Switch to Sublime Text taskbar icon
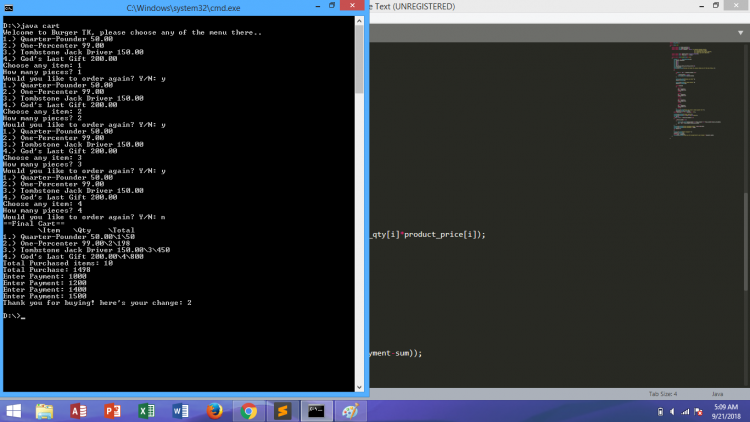This screenshot has width=750, height=422. [x=283, y=411]
